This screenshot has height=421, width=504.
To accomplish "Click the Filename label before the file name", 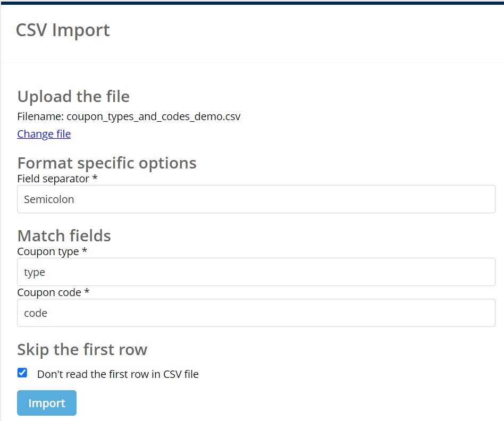I will (40, 116).
